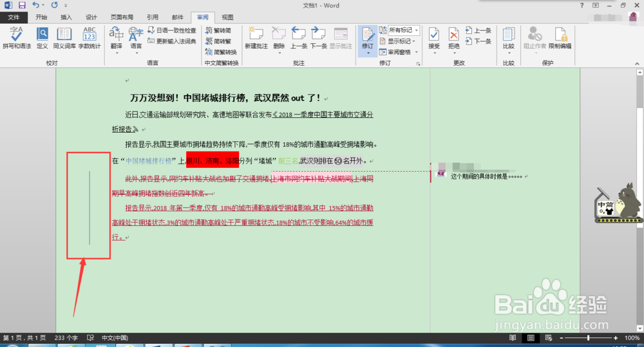Click the 中国堵城排行榜 text in document
The width and height of the screenshot is (644, 347).
[149, 161]
